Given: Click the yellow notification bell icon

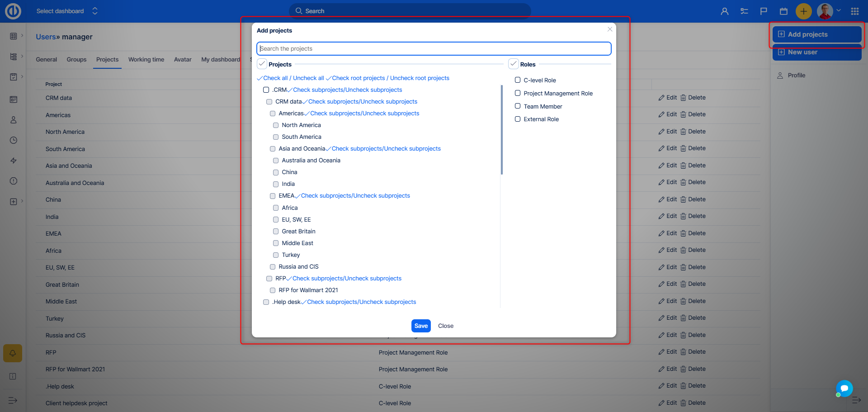Looking at the screenshot, I should 13,353.
